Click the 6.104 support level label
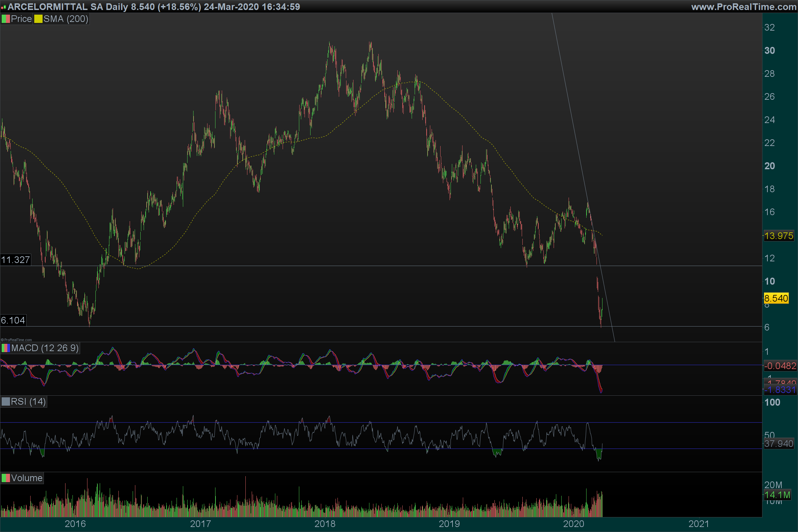Viewport: 798px width, 532px height. click(x=13, y=320)
